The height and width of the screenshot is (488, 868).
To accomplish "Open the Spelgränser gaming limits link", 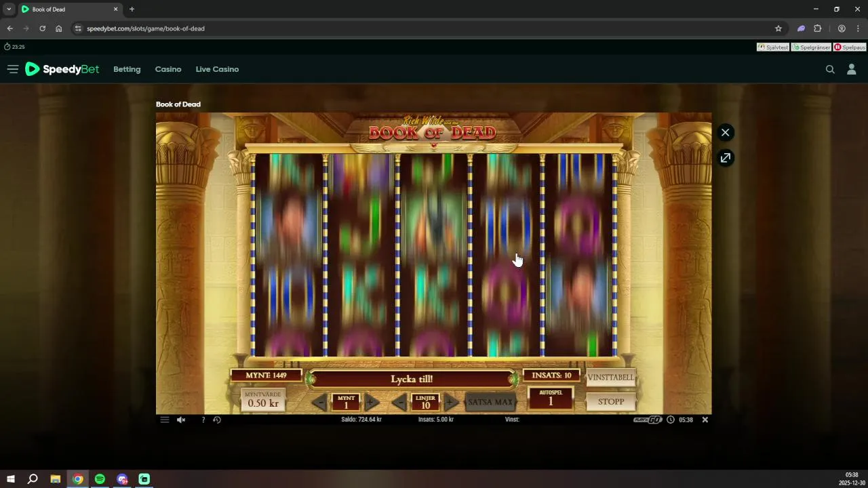I will coord(811,47).
